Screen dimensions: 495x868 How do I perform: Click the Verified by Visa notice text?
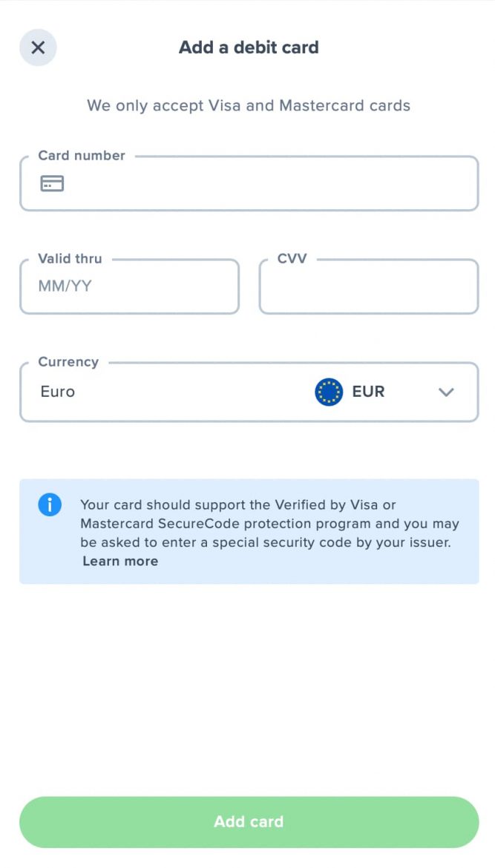[269, 524]
